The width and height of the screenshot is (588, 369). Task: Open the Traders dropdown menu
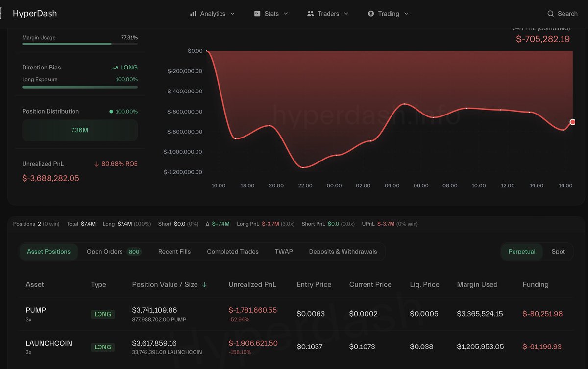click(x=328, y=14)
